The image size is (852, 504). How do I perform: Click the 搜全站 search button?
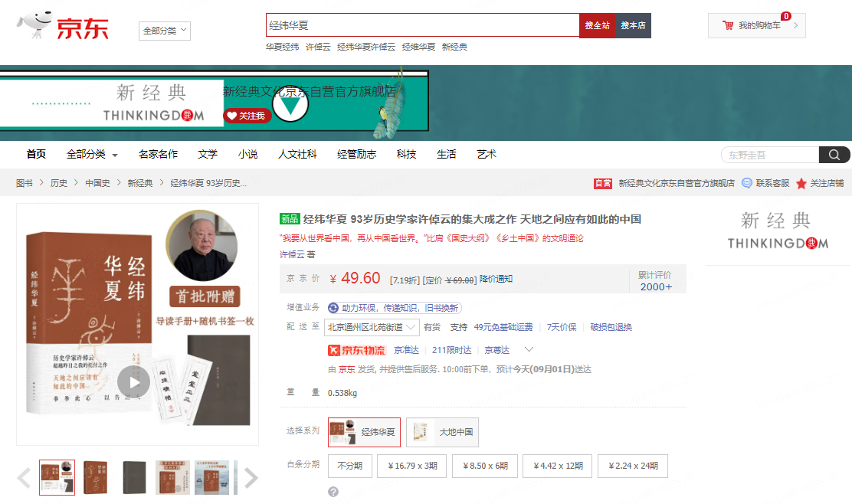[597, 25]
